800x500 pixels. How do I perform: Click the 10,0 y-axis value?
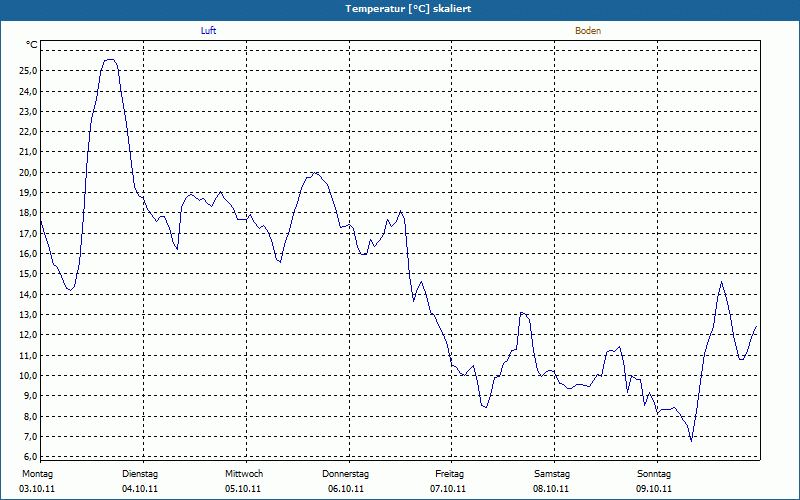click(x=28, y=376)
